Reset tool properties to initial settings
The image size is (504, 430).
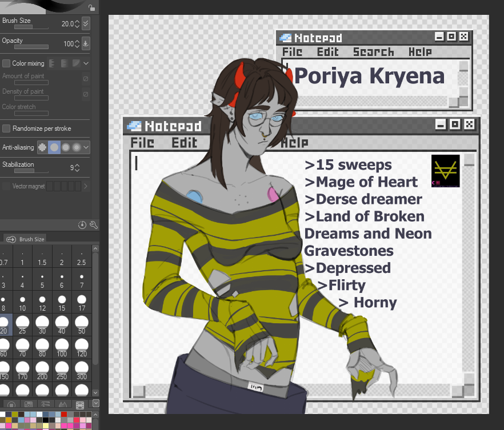coord(82,225)
